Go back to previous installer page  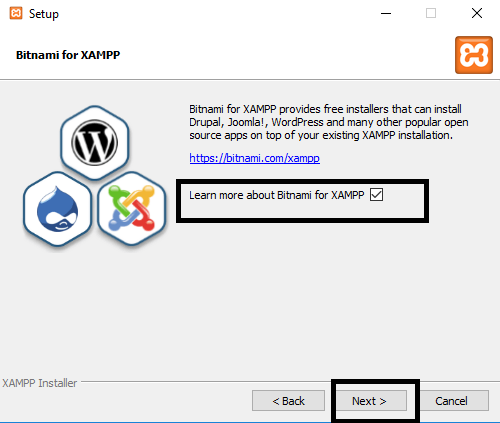pyautogui.click(x=288, y=401)
